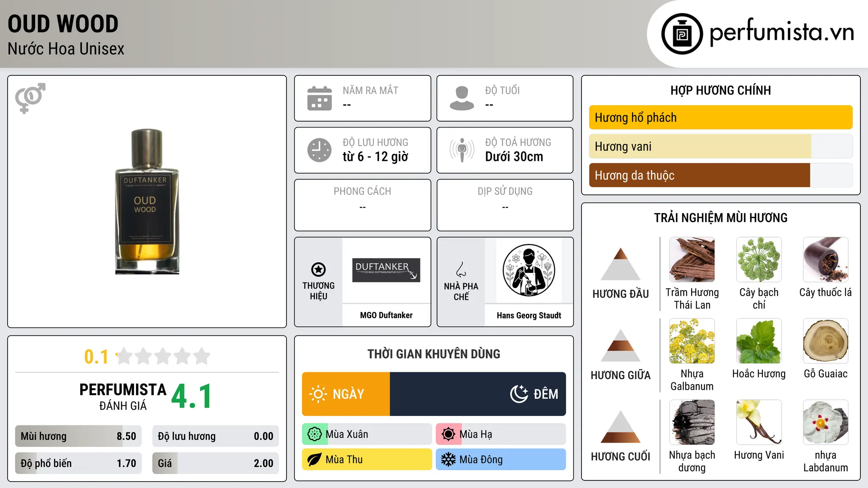Screen dimensions: 868x488
Task: Click the OUD WOOD title text
Action: [63, 24]
